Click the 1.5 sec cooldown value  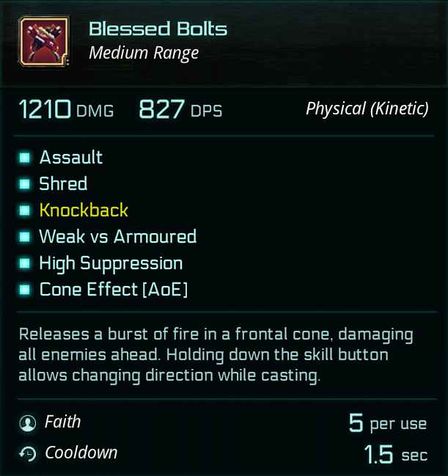click(x=395, y=455)
